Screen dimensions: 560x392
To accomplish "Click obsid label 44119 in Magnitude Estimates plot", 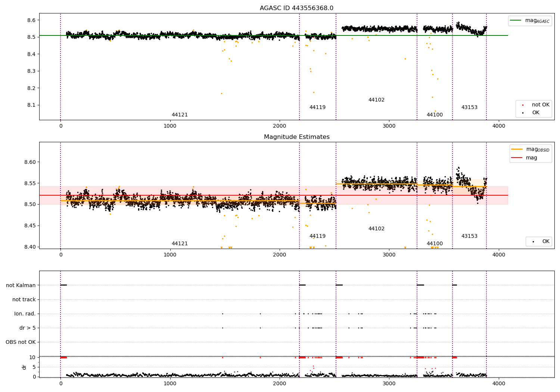I will pyautogui.click(x=317, y=236).
